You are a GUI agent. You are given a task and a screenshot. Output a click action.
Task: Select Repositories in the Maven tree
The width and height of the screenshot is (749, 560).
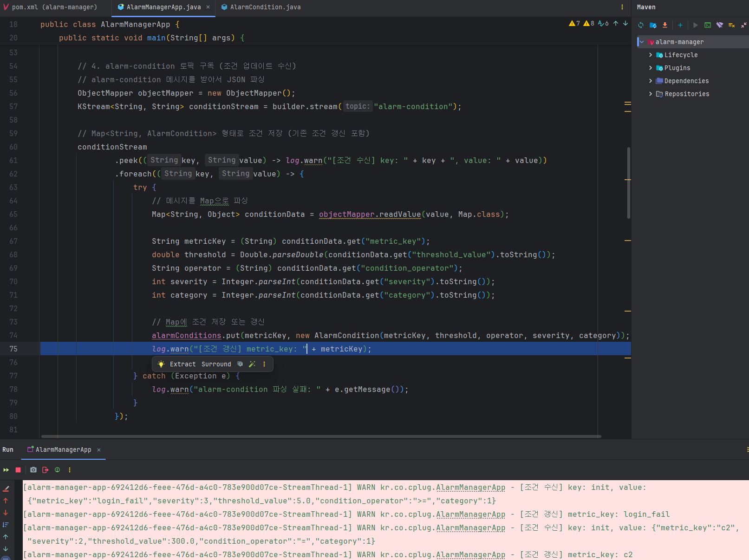pos(687,94)
